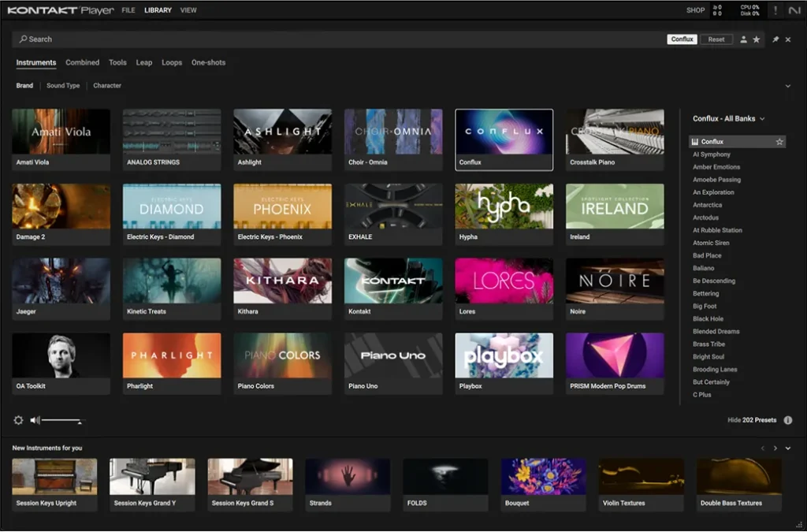Select the PRISM Modern Pop Drums tile

click(615, 364)
